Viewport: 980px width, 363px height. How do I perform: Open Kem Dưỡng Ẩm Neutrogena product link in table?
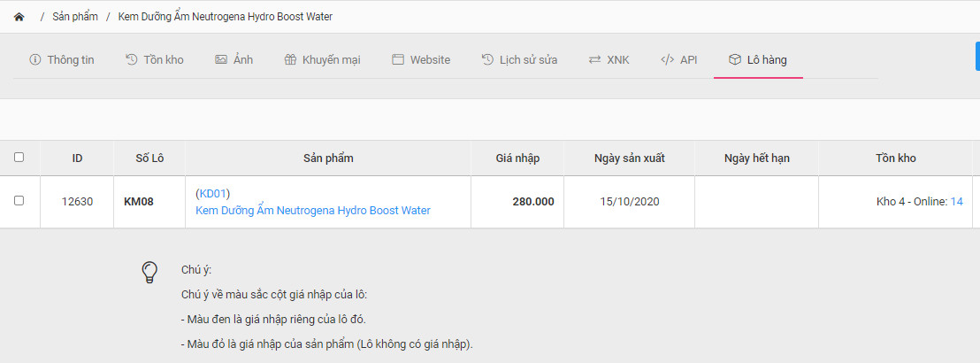coord(313,211)
